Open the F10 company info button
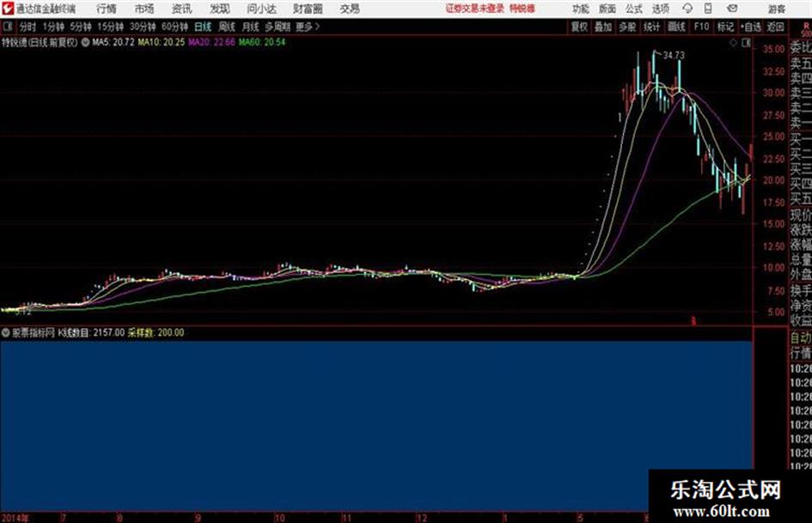This screenshot has height=523, width=812. click(701, 27)
